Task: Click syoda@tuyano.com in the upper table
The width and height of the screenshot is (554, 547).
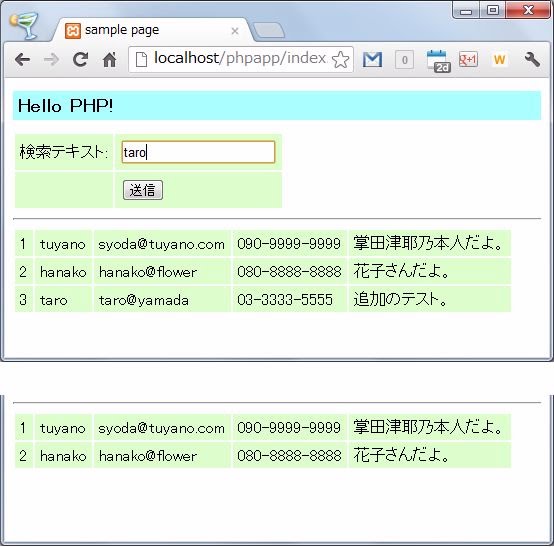Action: 161,244
